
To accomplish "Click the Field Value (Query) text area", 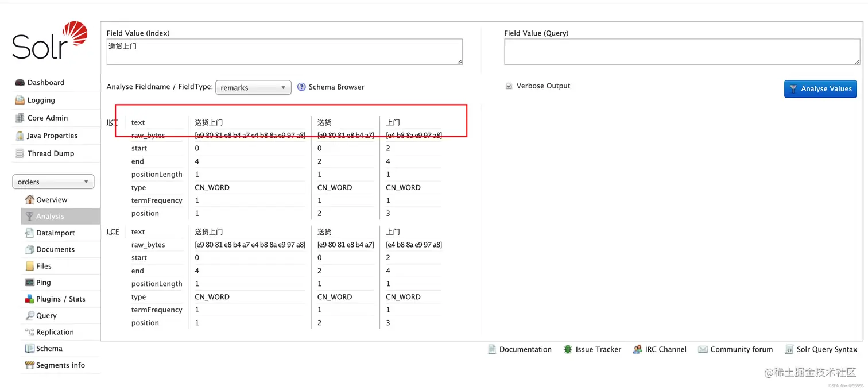I will (682, 52).
